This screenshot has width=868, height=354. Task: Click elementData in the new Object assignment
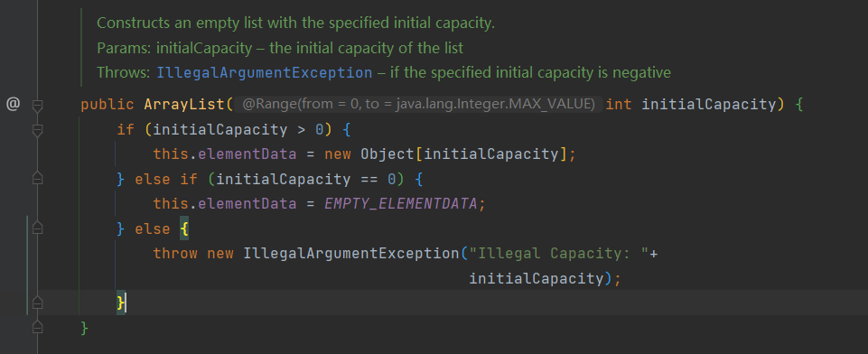point(247,154)
